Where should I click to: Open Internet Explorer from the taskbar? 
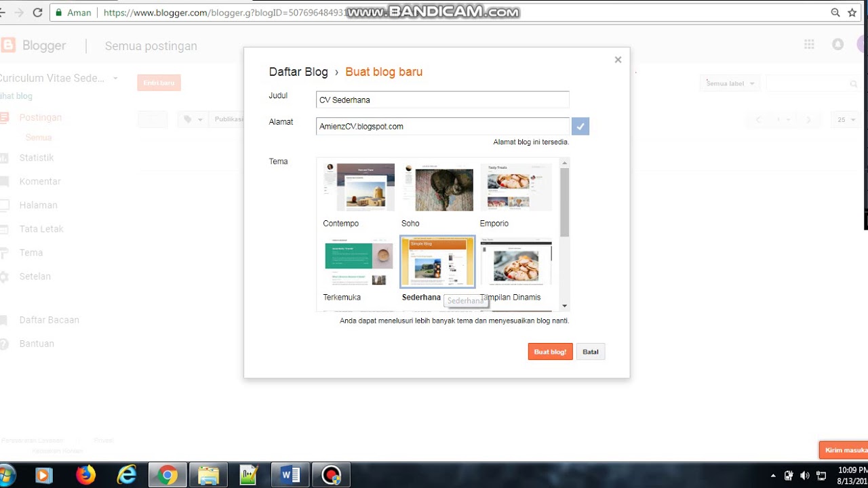click(127, 475)
